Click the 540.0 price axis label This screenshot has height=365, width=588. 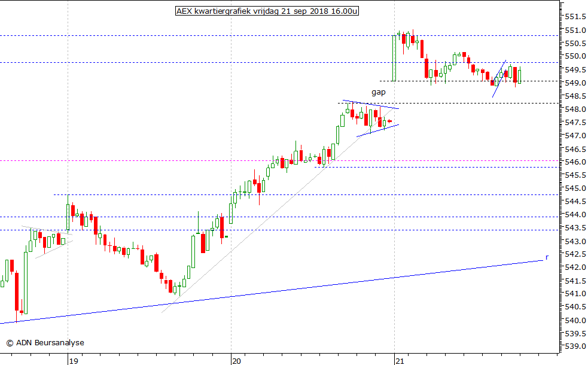575,321
